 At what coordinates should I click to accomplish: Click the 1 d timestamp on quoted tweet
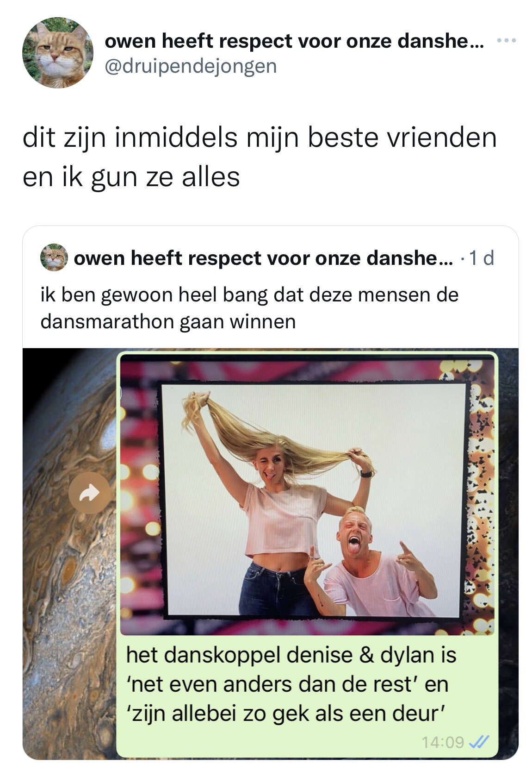click(481, 258)
